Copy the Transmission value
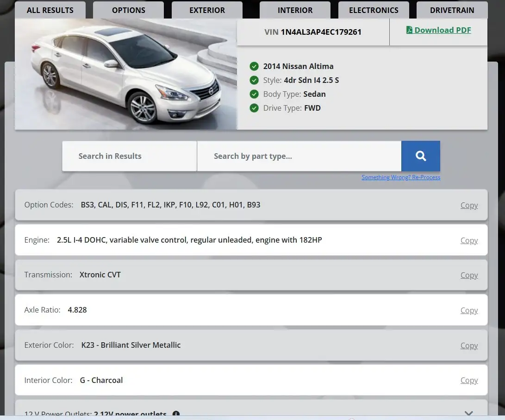This screenshot has width=505, height=420. [469, 275]
